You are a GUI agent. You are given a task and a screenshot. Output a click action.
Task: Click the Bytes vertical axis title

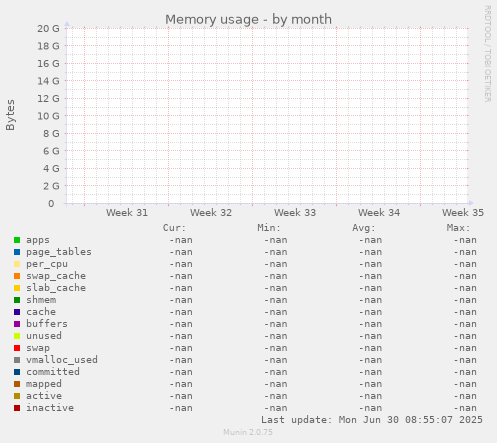pyautogui.click(x=10, y=115)
